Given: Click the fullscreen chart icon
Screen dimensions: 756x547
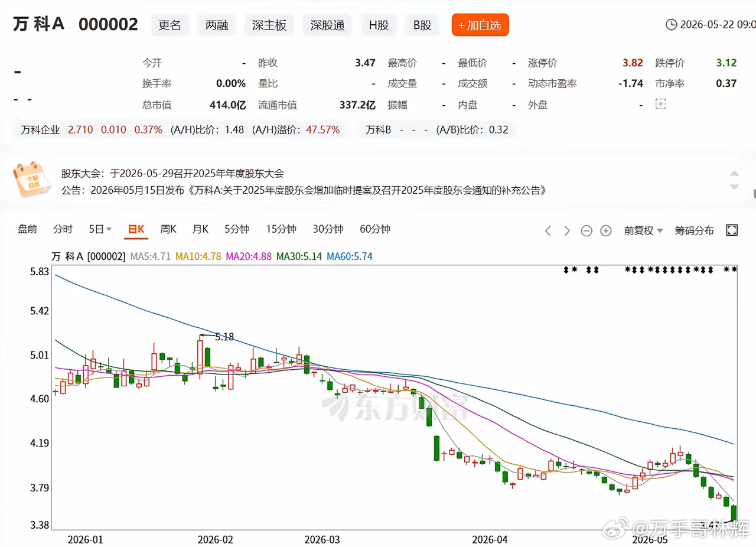Looking at the screenshot, I should pos(732,230).
